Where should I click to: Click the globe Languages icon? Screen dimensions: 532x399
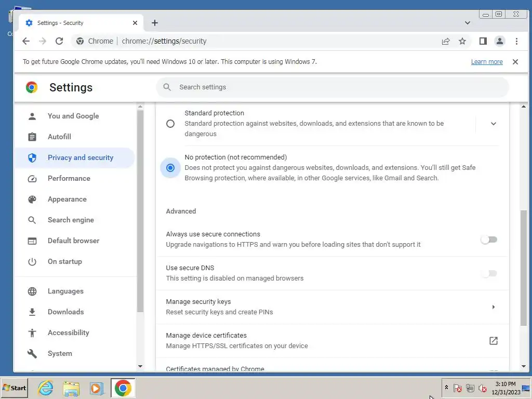(32, 291)
